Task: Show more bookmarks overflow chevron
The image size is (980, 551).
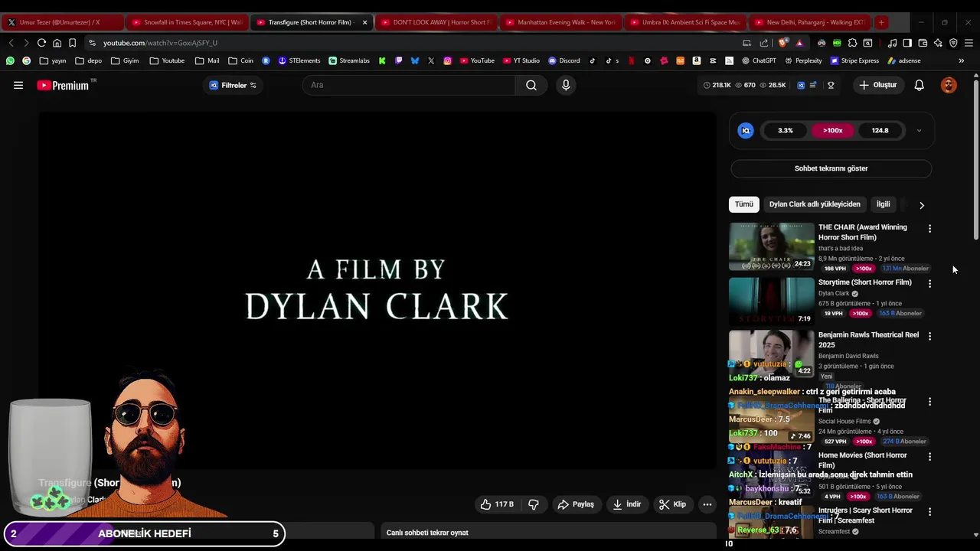Action: tap(961, 60)
